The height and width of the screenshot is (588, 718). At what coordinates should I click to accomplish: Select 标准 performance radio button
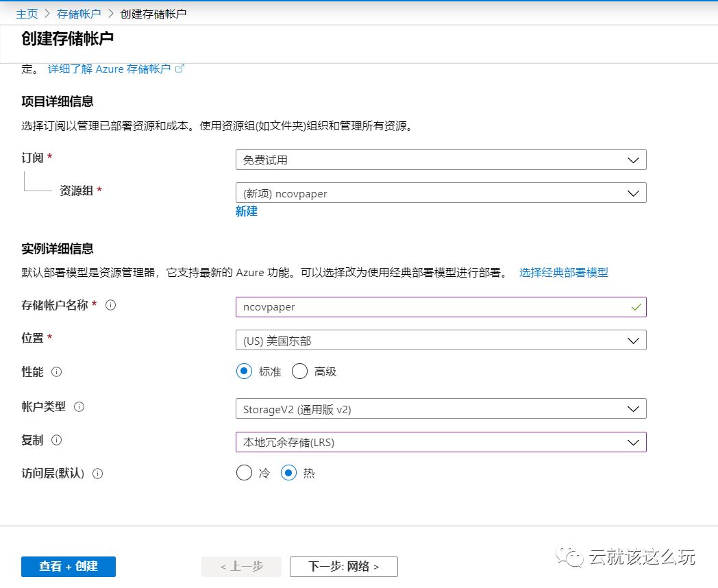(244, 371)
